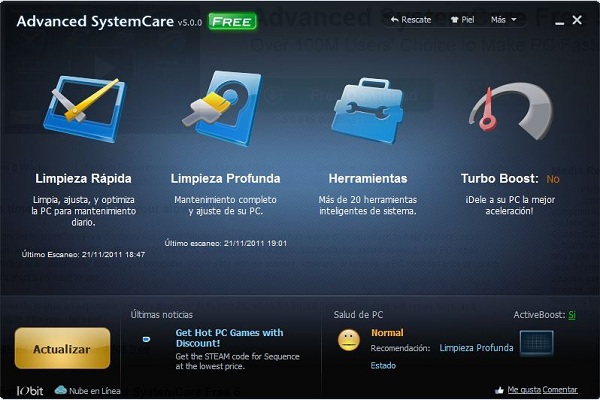Click the Estado link
The height and width of the screenshot is (400, 600).
(x=383, y=365)
